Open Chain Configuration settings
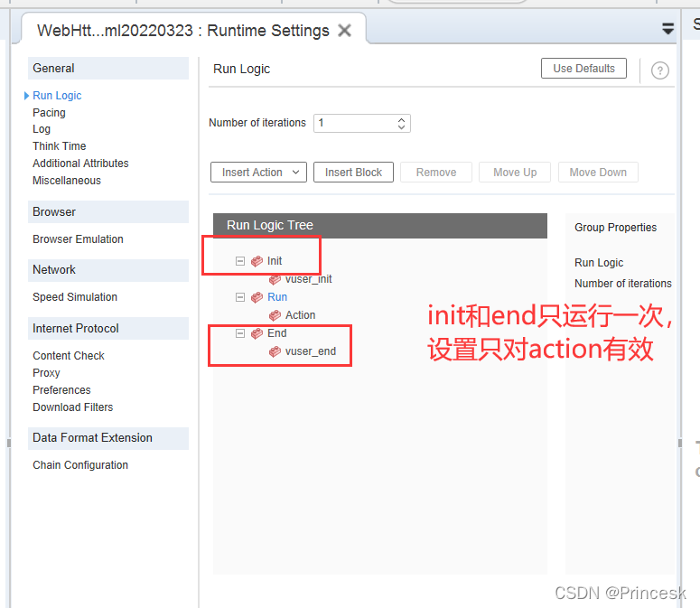700x608 pixels. tap(80, 465)
